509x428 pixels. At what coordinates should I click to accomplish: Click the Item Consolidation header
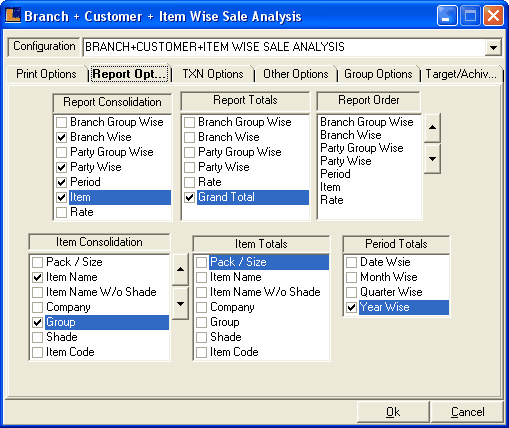[99, 242]
